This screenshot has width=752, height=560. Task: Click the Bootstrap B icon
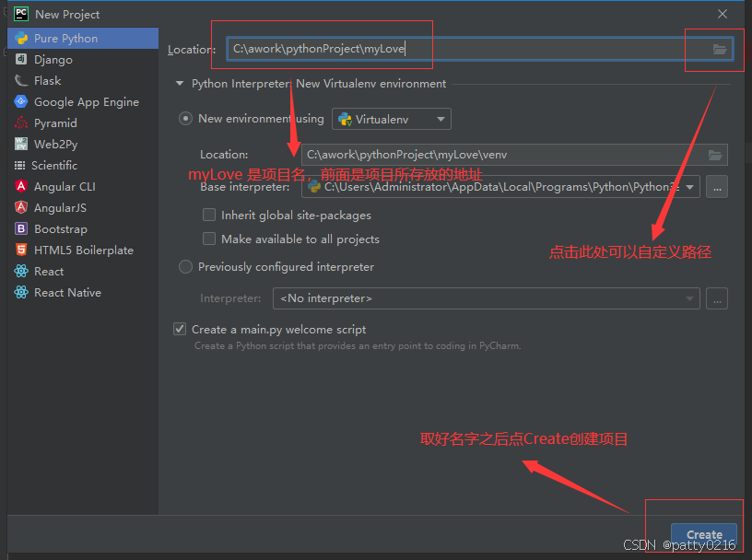point(21,228)
